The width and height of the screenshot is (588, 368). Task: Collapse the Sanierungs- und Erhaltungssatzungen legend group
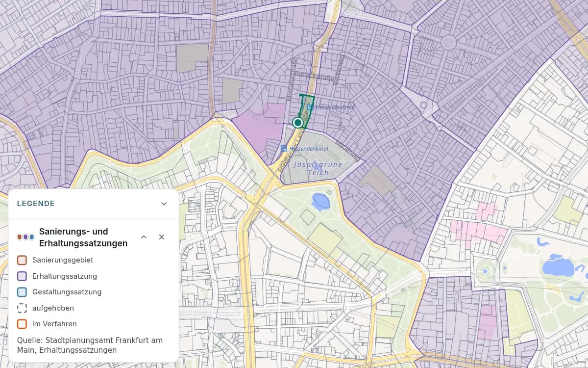tap(144, 237)
